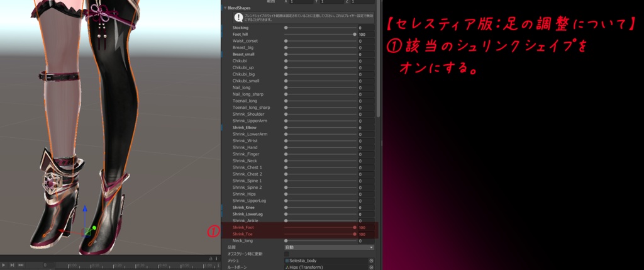Click the Foot_hill value field showing 100
The height and width of the screenshot is (270, 644).
click(x=366, y=35)
